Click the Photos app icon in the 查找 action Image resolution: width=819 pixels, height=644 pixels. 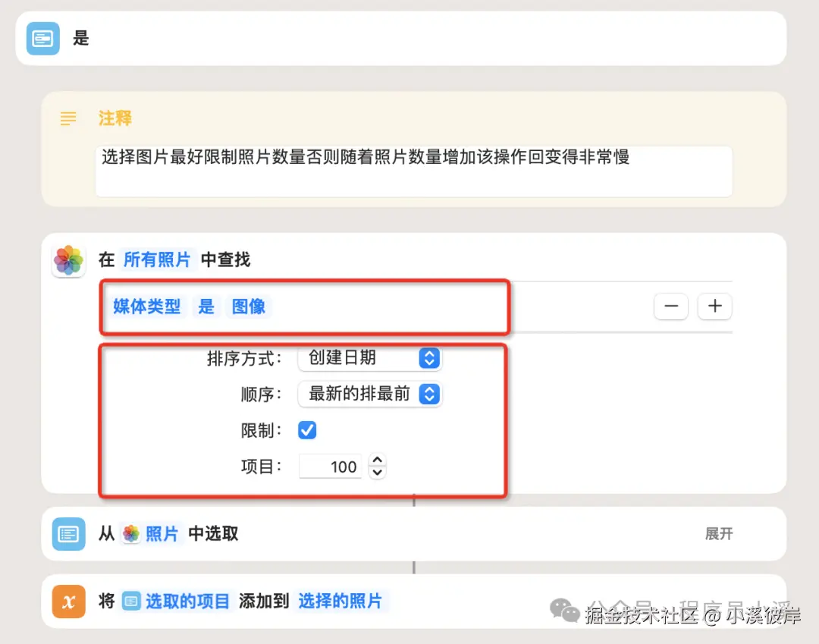pos(68,259)
